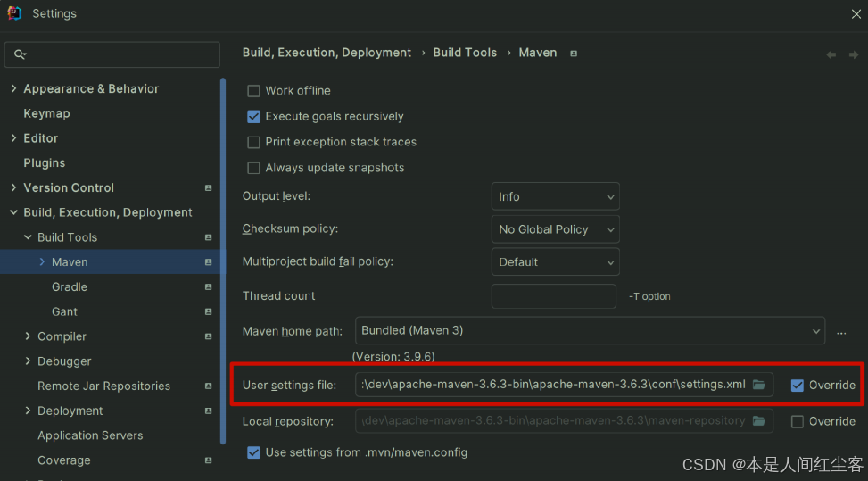Click project marker icon on Gradle row
The image size is (868, 481).
click(208, 286)
